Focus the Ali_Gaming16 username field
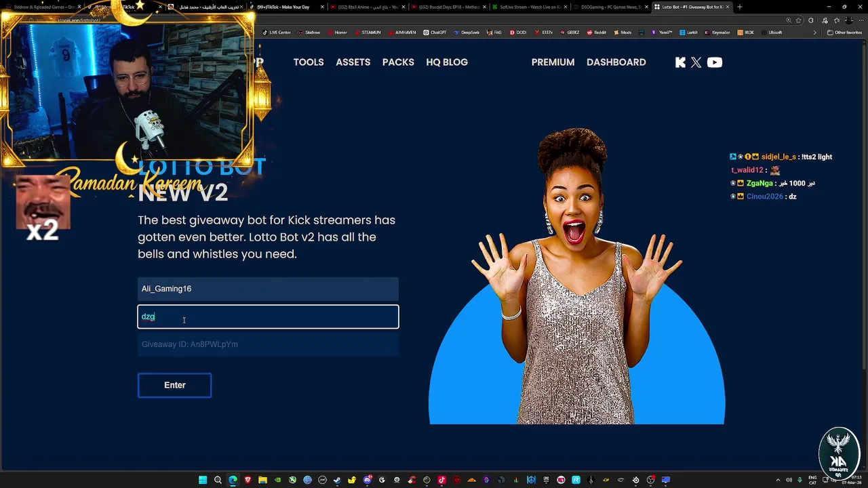The height and width of the screenshot is (488, 868). tap(268, 289)
